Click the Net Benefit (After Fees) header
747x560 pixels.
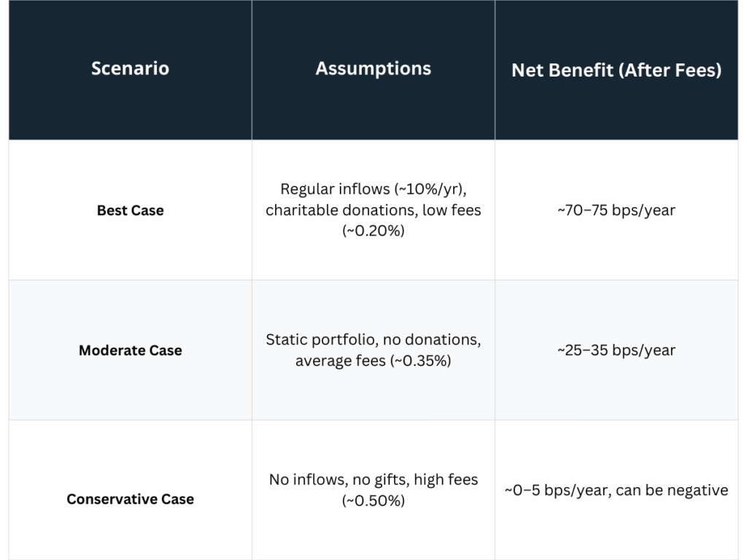(x=616, y=70)
